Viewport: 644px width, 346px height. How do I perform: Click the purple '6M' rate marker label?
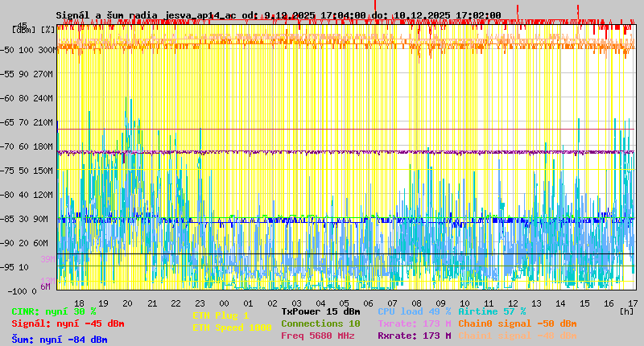coord(46,286)
